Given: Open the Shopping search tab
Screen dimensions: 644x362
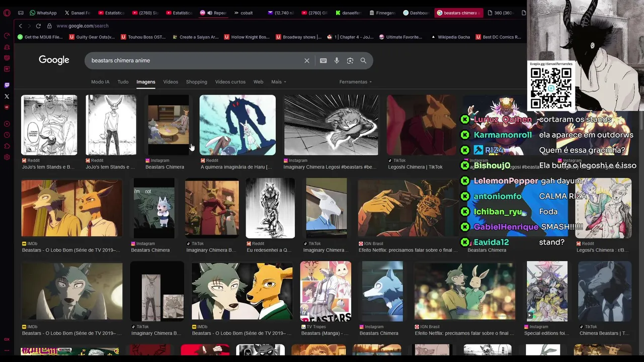Looking at the screenshot, I should (196, 81).
